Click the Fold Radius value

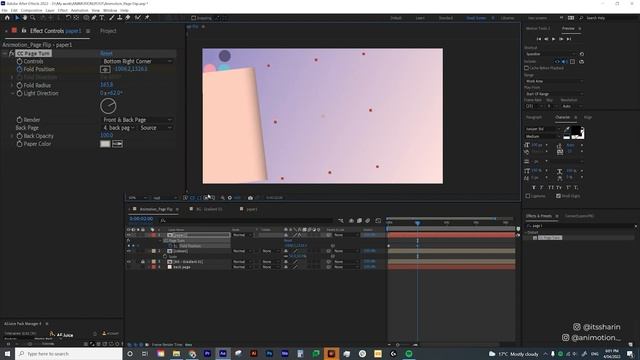(x=107, y=85)
